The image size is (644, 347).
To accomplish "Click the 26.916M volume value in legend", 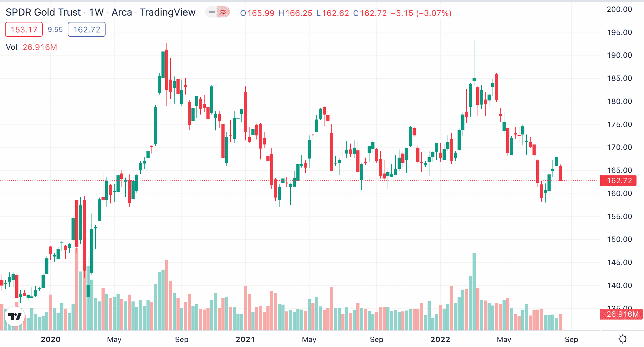I will coord(40,47).
